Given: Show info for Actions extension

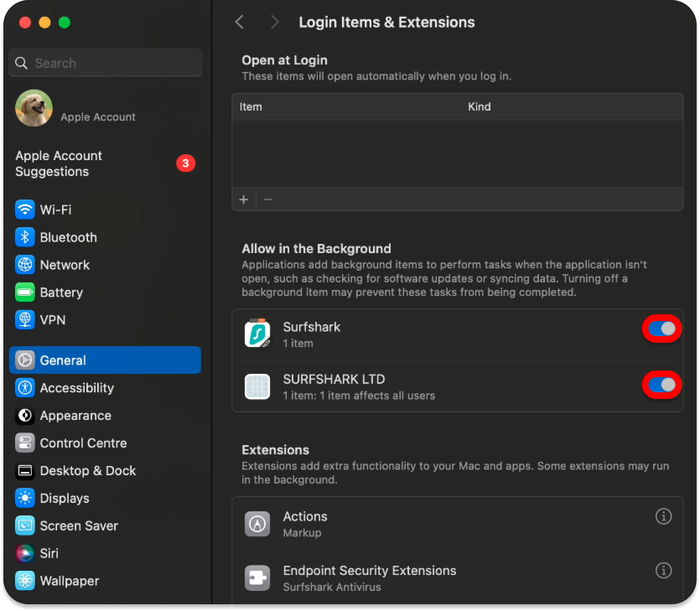Looking at the screenshot, I should 663,516.
